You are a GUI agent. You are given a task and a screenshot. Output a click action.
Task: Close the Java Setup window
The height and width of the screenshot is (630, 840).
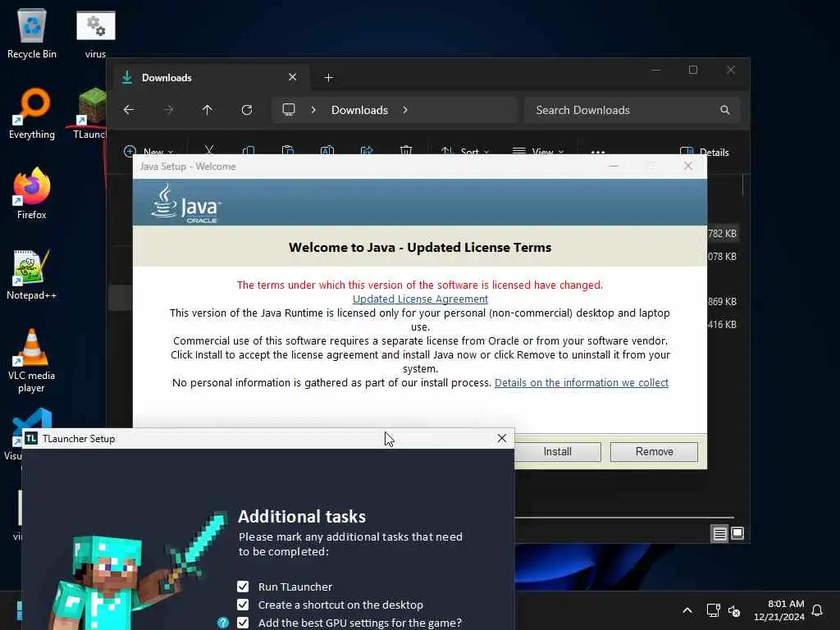point(688,166)
